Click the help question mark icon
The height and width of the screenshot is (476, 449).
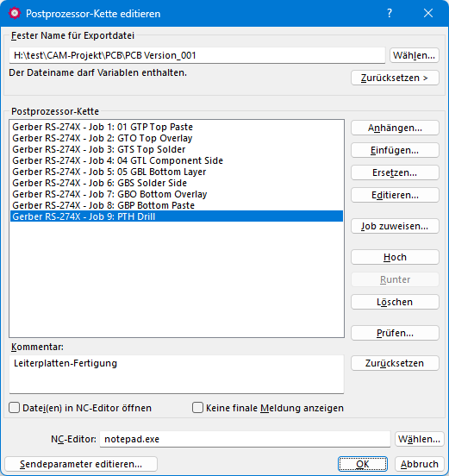pyautogui.click(x=390, y=13)
